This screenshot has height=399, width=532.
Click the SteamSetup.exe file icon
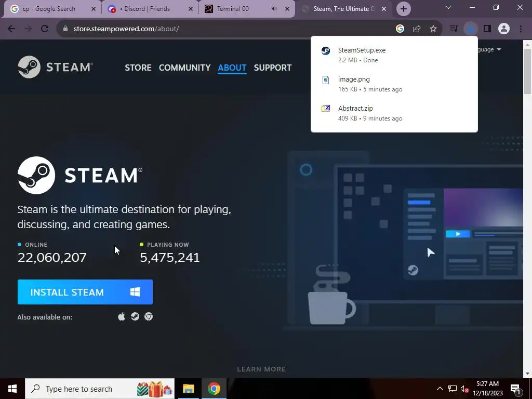(x=326, y=50)
